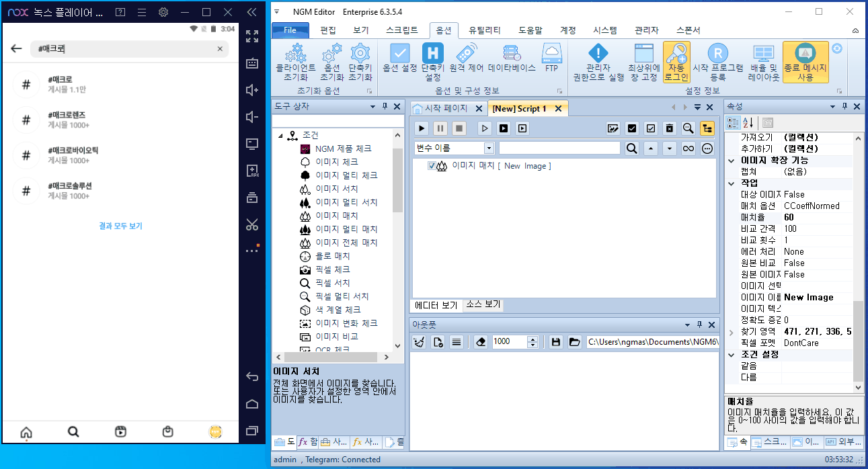Switch to the 유틸리티 ribbon tab

(485, 30)
